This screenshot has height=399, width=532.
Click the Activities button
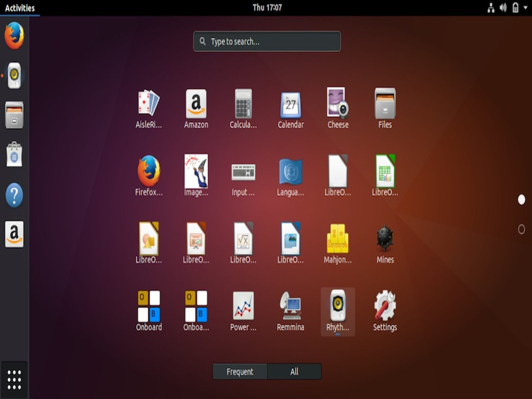tap(20, 7)
